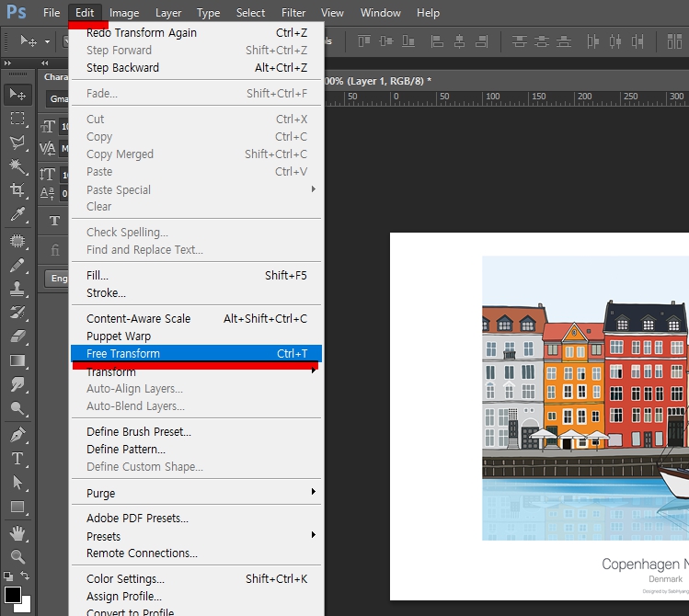This screenshot has height=616, width=689.
Task: Choose Content-Aware Scale entry
Action: point(197,318)
